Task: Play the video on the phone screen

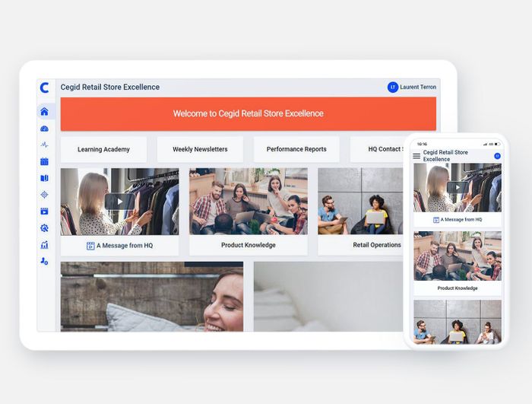Action: tap(457, 187)
